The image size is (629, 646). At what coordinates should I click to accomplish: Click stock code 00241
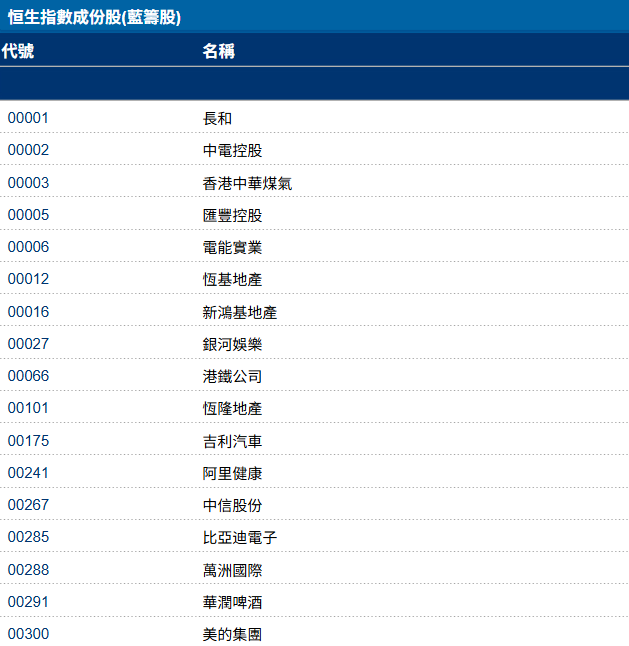coord(28,473)
